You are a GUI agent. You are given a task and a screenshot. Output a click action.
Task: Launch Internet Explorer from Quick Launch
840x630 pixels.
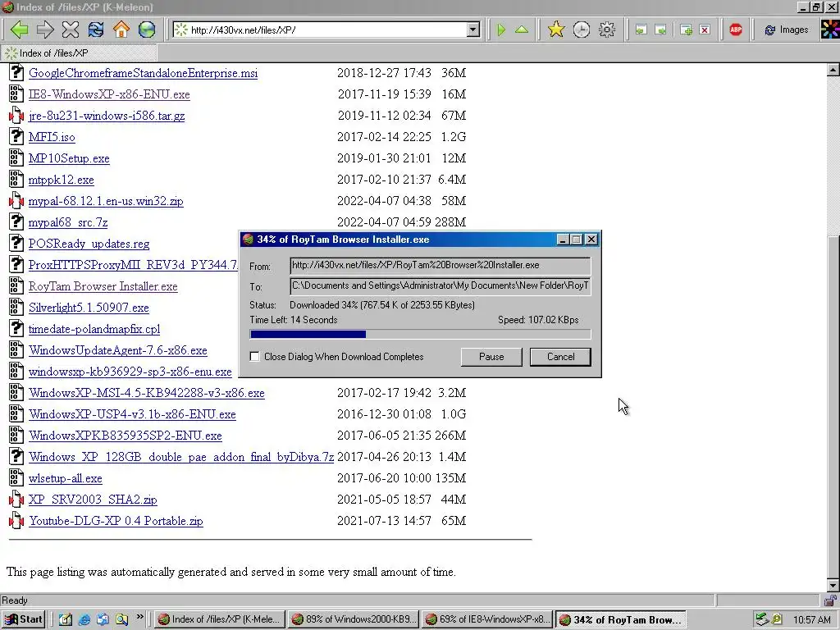point(84,620)
